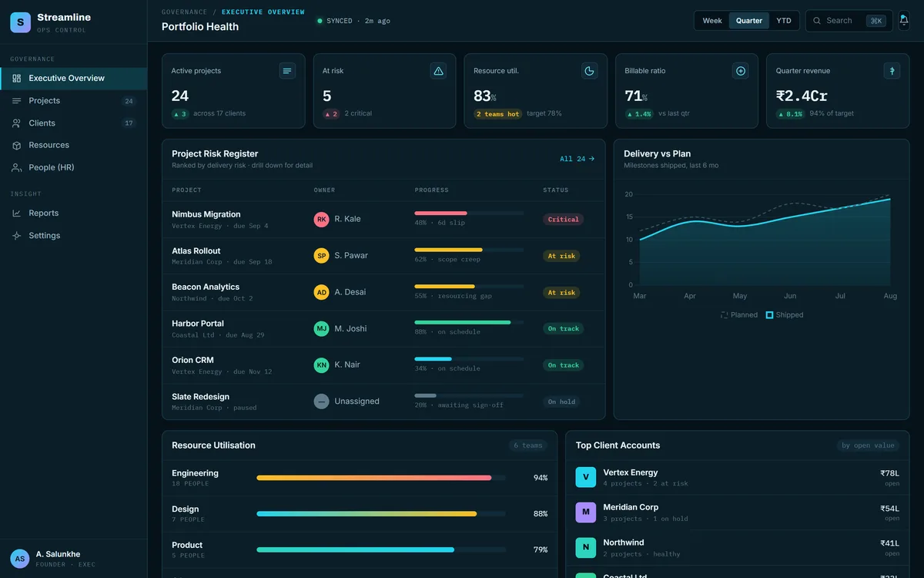Click the 2 teams hot badge

pyautogui.click(x=498, y=114)
